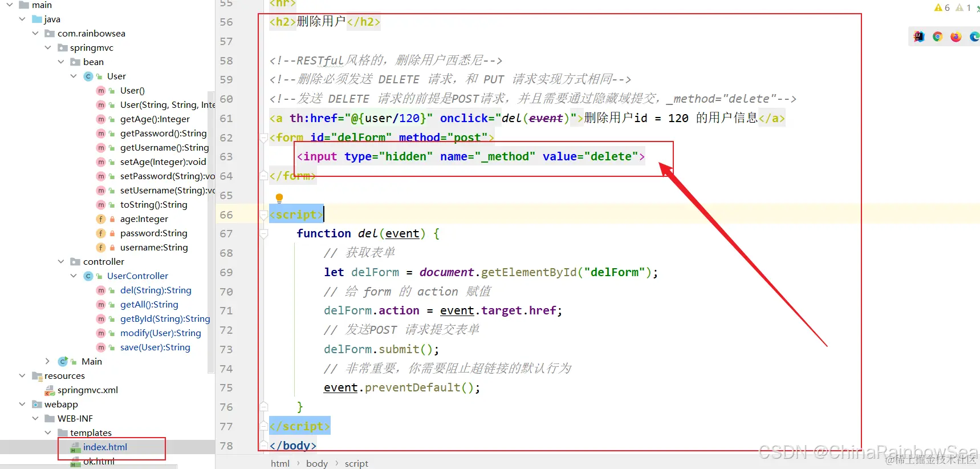Collapse the resources folder

tap(22, 375)
